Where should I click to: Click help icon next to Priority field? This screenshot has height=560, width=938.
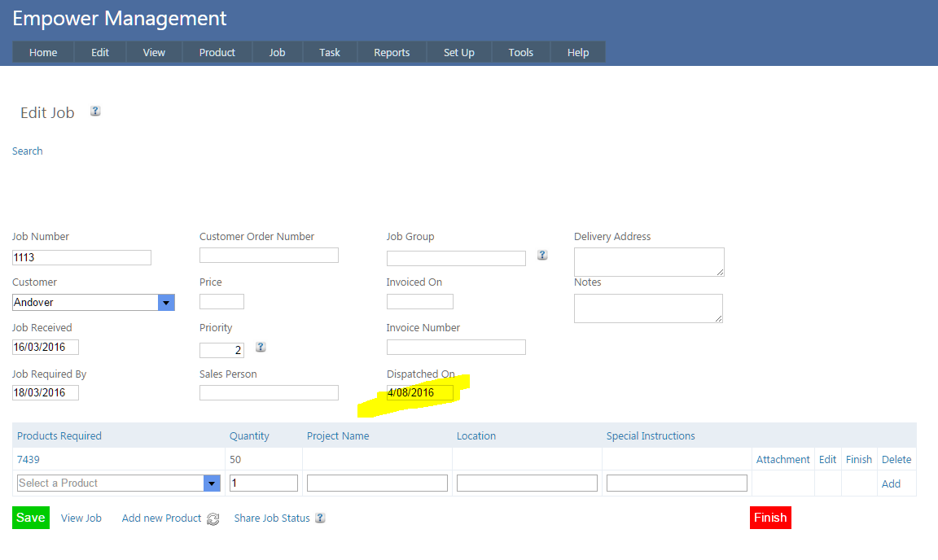[261, 347]
